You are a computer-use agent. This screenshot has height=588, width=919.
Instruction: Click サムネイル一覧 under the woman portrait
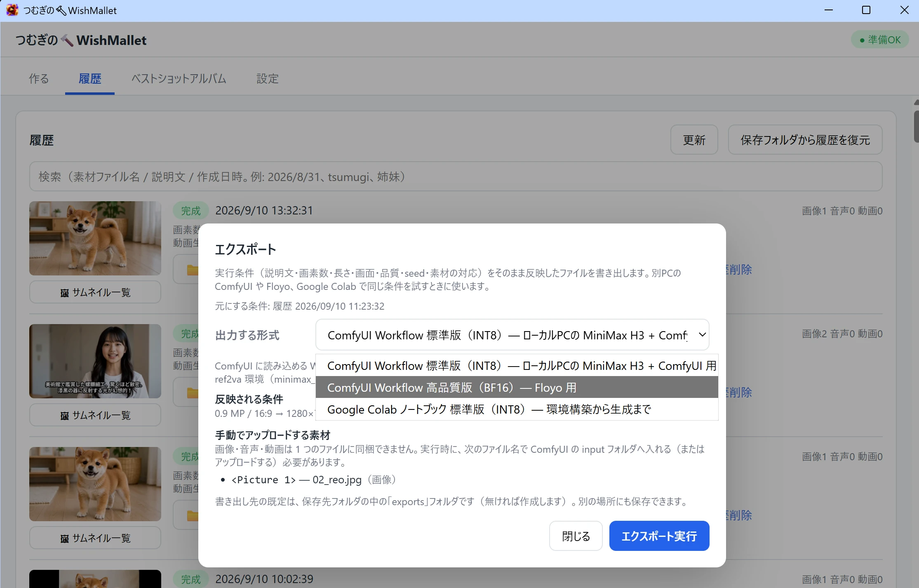pos(95,415)
